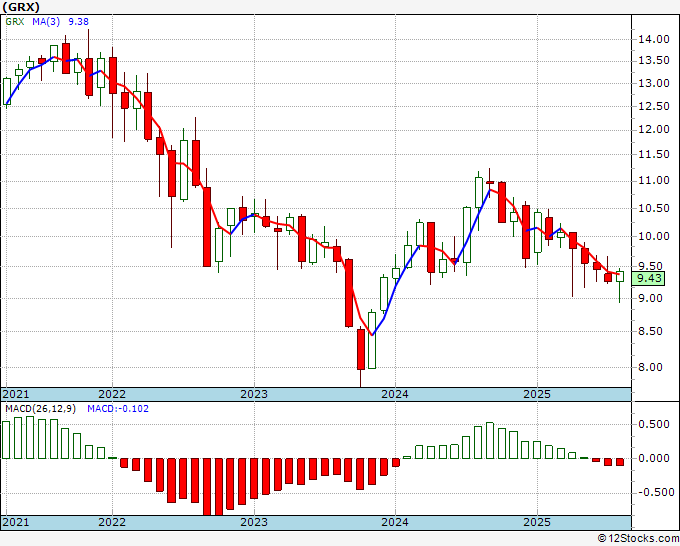The image size is (680, 546).
Task: Click the 0.000 MACD axis label
Action: [654, 458]
